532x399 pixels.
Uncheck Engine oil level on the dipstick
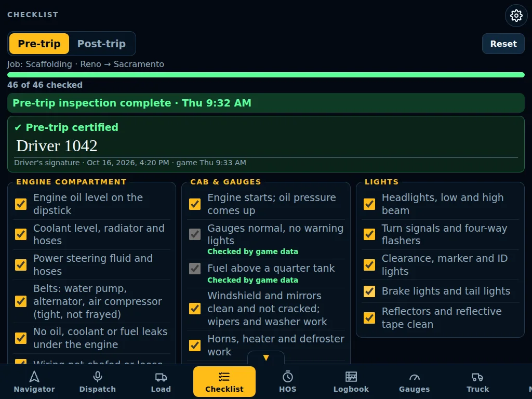21,204
